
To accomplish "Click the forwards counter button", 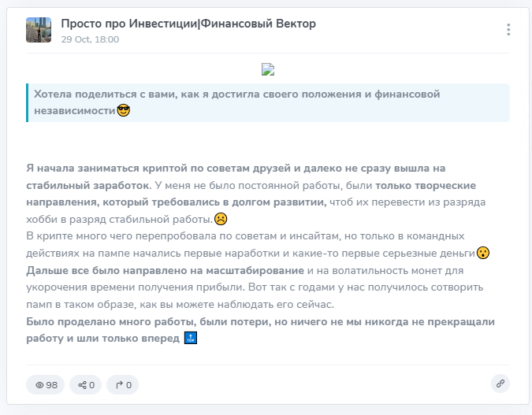I will tap(122, 385).
